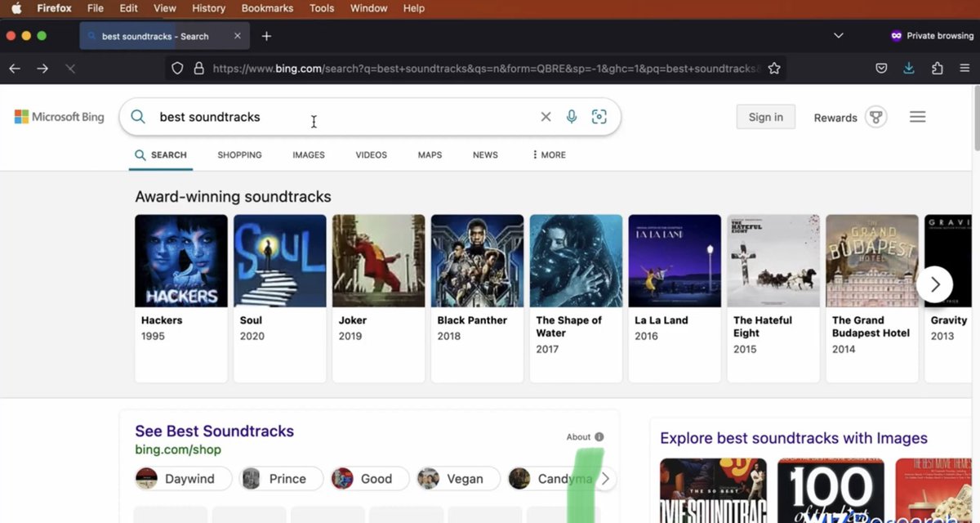The height and width of the screenshot is (523, 980).
Task: Open the Bookmarks menu
Action: coord(267,8)
